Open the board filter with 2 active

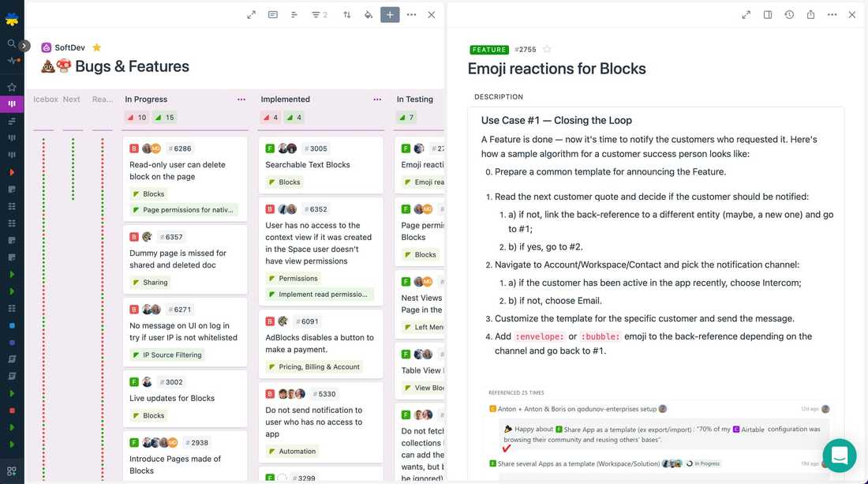320,15
